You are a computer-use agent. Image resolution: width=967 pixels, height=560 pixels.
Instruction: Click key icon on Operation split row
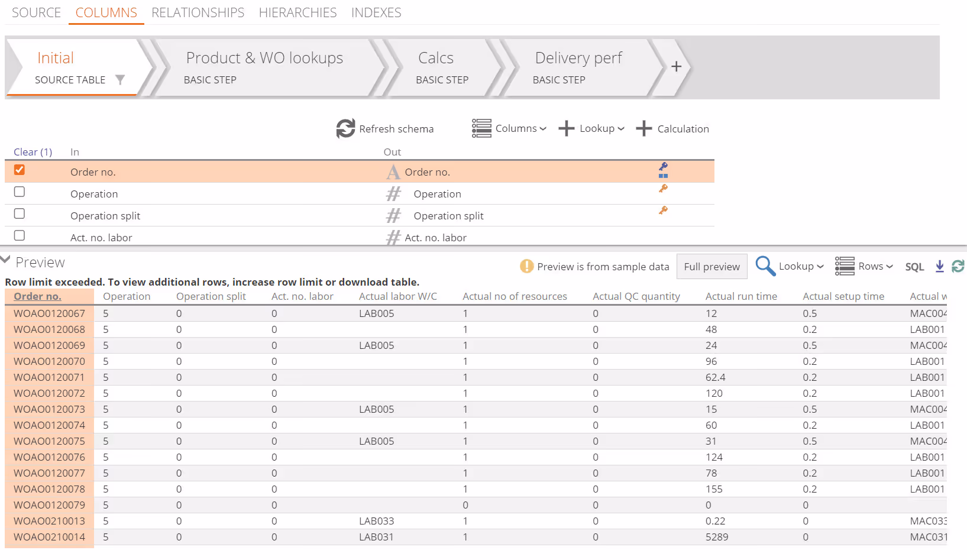coord(663,211)
